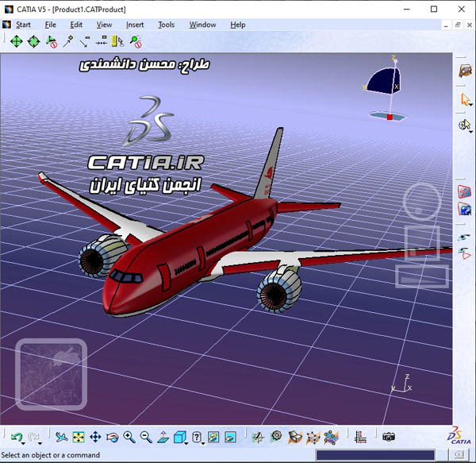Expand the quick view cube dropdown arrow

click(186, 444)
